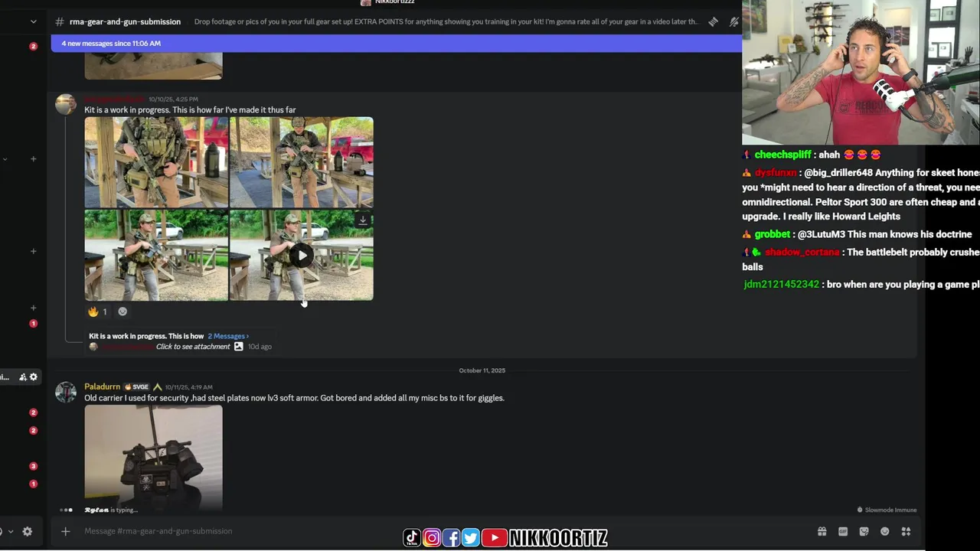This screenshot has height=551, width=980.
Task: Click the webcam video overlay of the streamer
Action: [x=861, y=72]
